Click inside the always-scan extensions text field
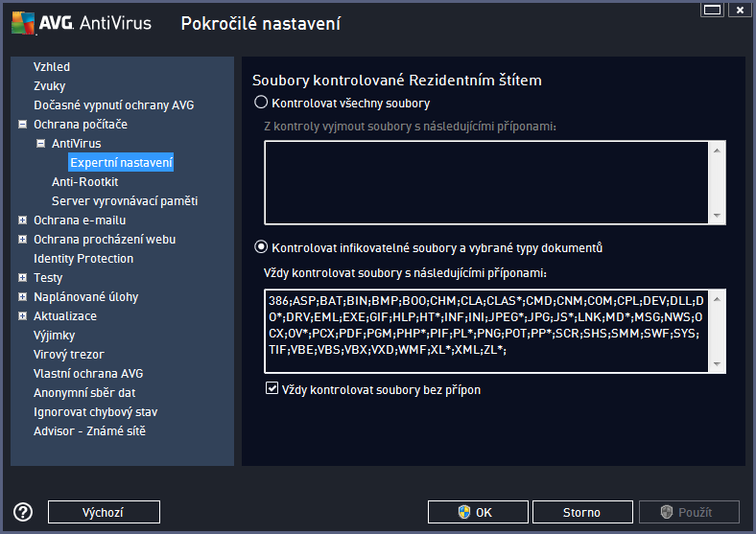This screenshot has height=534, width=756. click(486, 331)
